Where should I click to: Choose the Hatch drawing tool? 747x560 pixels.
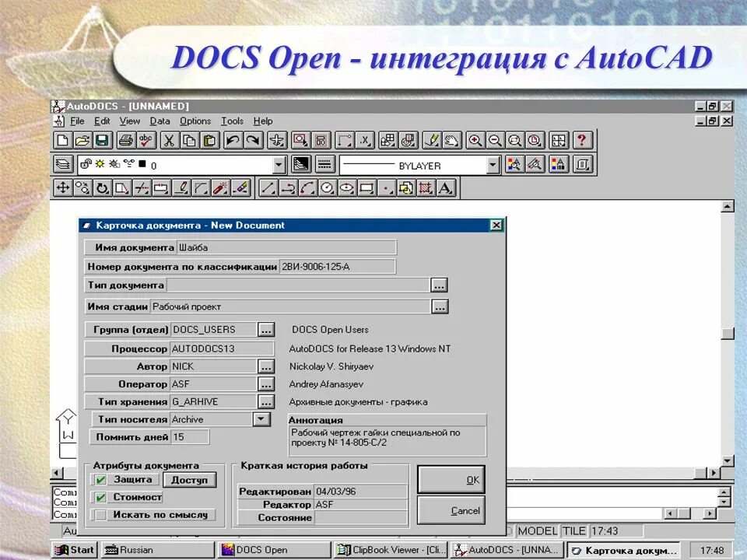click(426, 188)
